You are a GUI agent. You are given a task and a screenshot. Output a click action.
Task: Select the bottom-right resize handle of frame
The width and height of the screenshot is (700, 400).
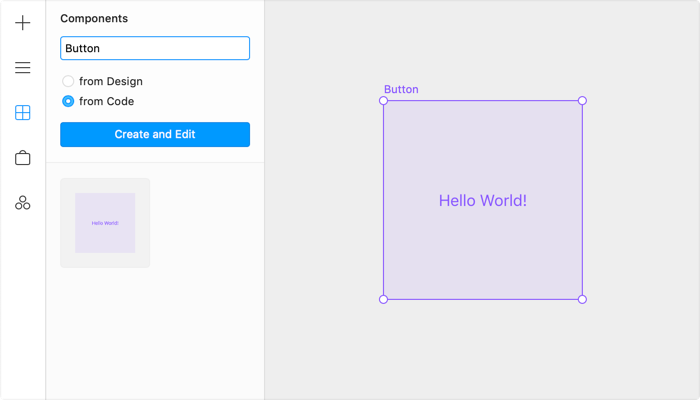pos(582,299)
